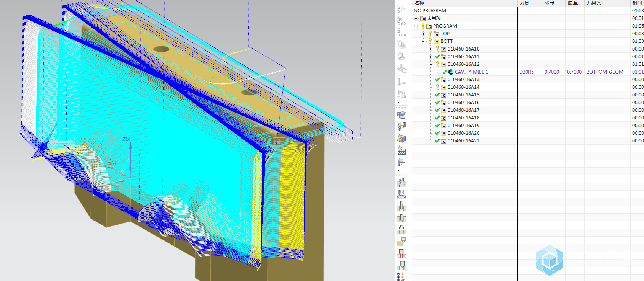Click the gouge check surface-with-checkmark icon

[401, 57]
